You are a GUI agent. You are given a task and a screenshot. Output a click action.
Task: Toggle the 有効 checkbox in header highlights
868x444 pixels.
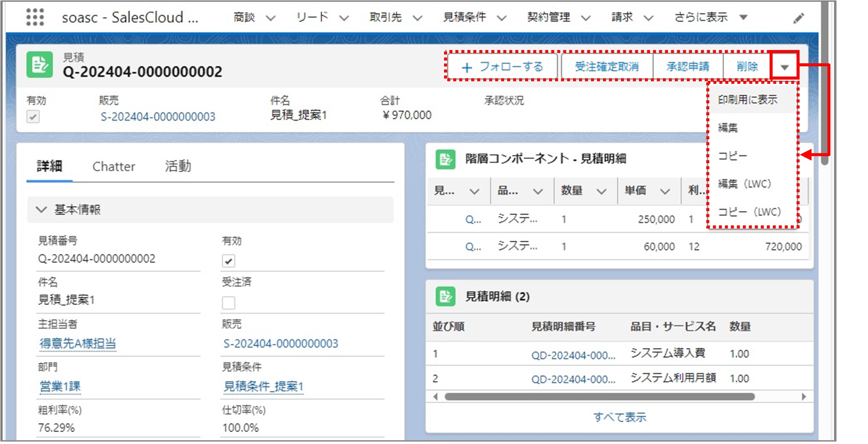pos(33,116)
